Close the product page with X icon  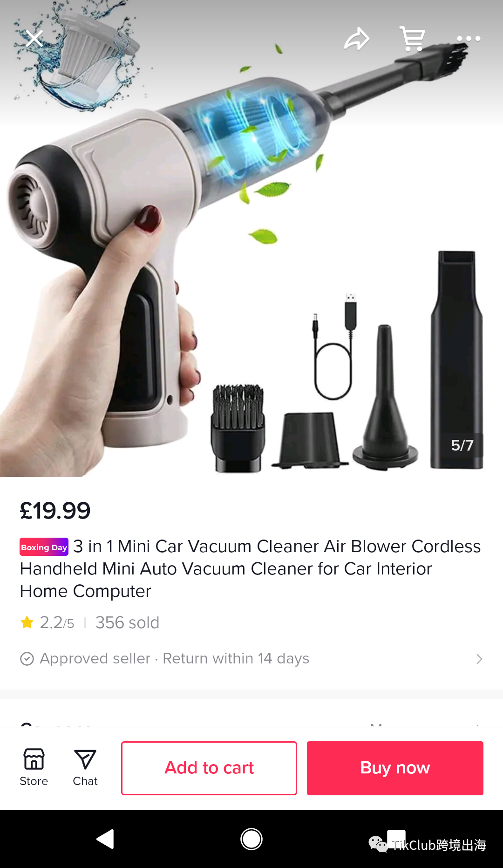coord(34,39)
